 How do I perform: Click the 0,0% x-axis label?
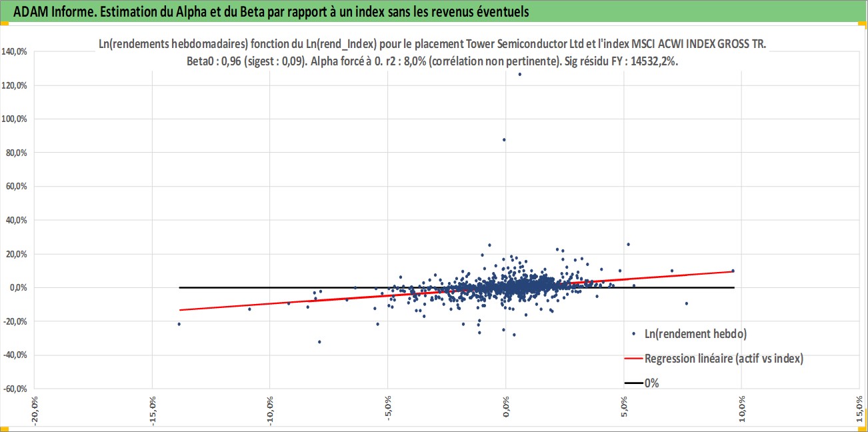(x=506, y=408)
